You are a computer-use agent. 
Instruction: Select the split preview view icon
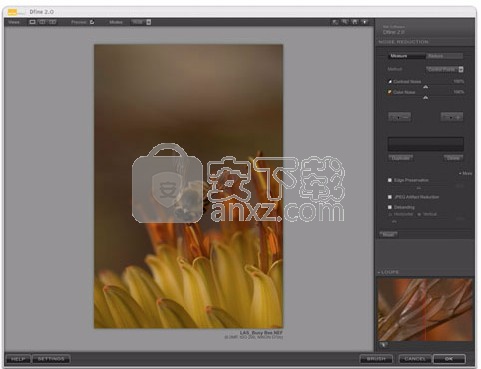click(x=42, y=22)
